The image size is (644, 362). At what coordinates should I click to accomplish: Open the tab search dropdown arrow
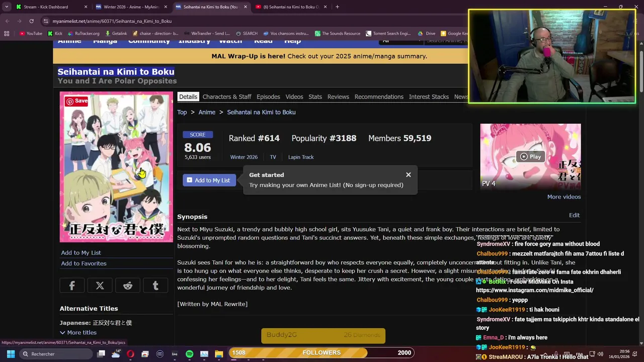[x=7, y=7]
